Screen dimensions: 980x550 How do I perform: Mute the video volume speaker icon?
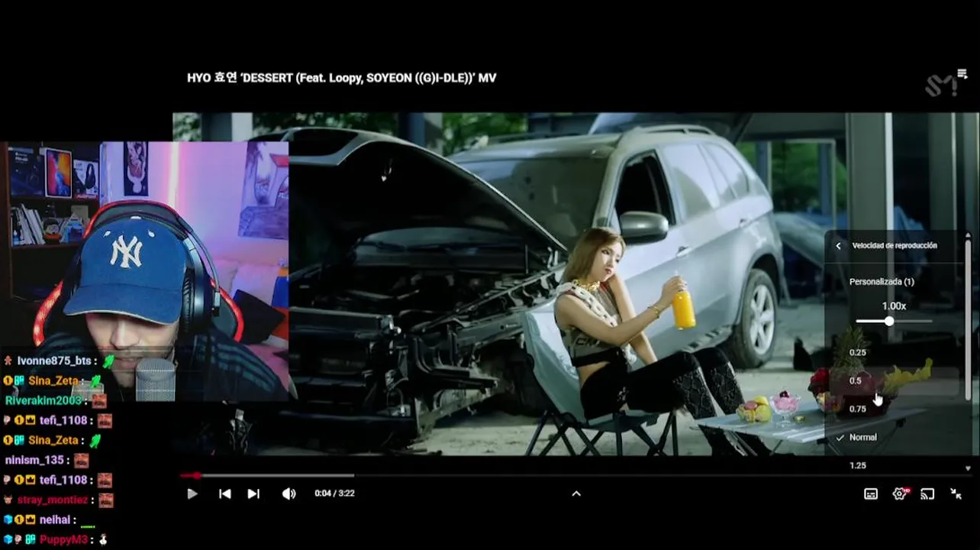point(289,493)
